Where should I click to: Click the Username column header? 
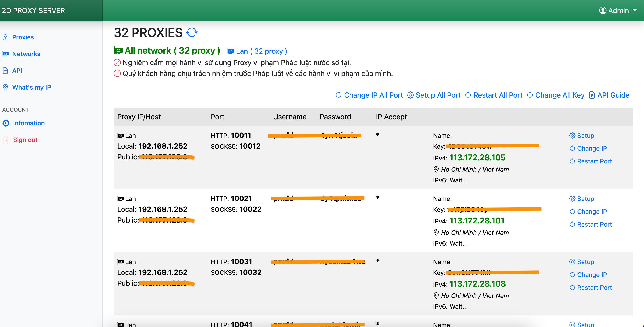point(290,117)
